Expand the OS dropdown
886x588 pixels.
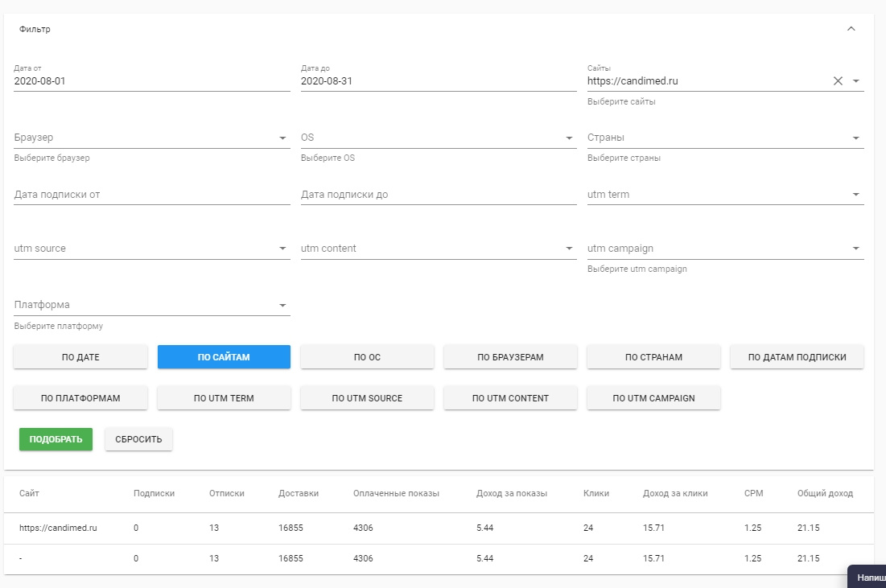tap(569, 138)
